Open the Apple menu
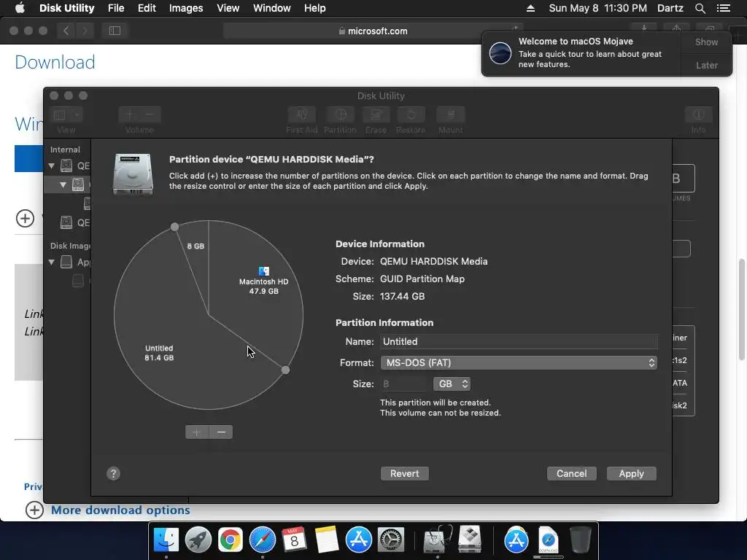The image size is (747, 560). [x=20, y=7]
